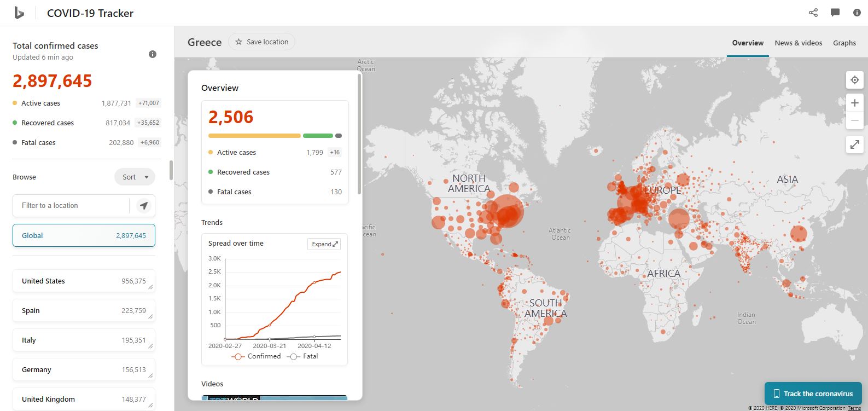
Task: Expand the Spain row corner
Action: (x=150, y=316)
